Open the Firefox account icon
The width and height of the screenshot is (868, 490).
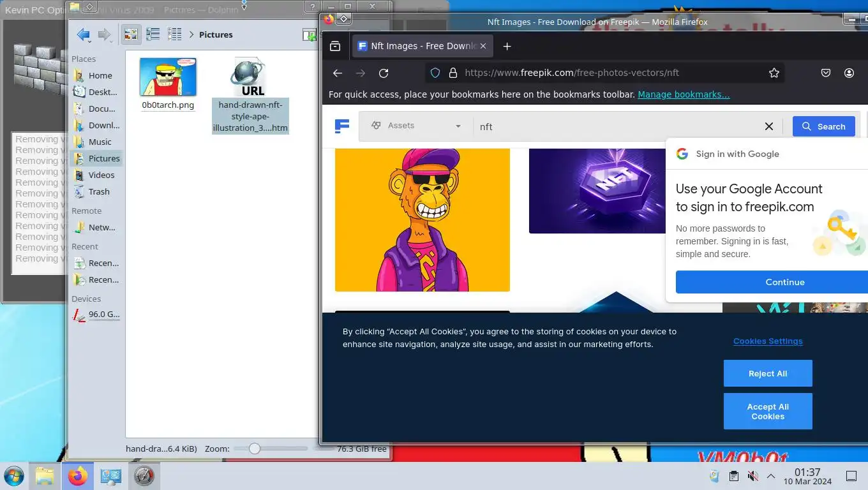point(849,73)
